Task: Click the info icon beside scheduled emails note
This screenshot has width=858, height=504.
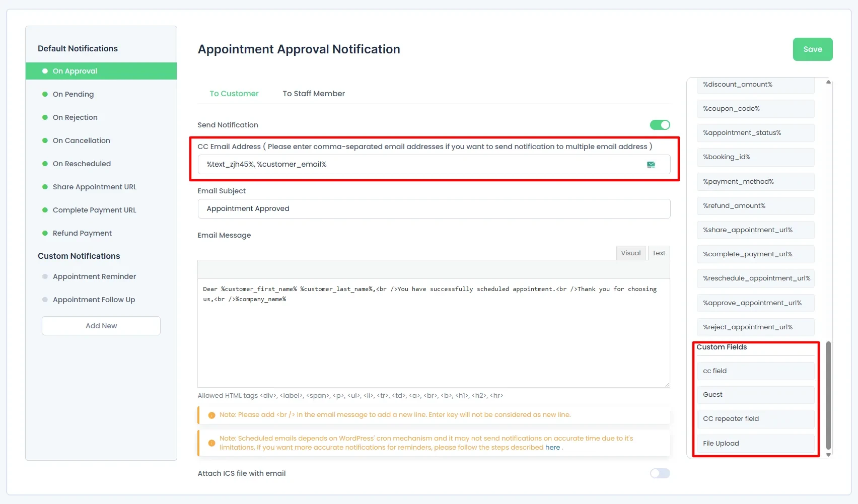Action: pyautogui.click(x=211, y=443)
